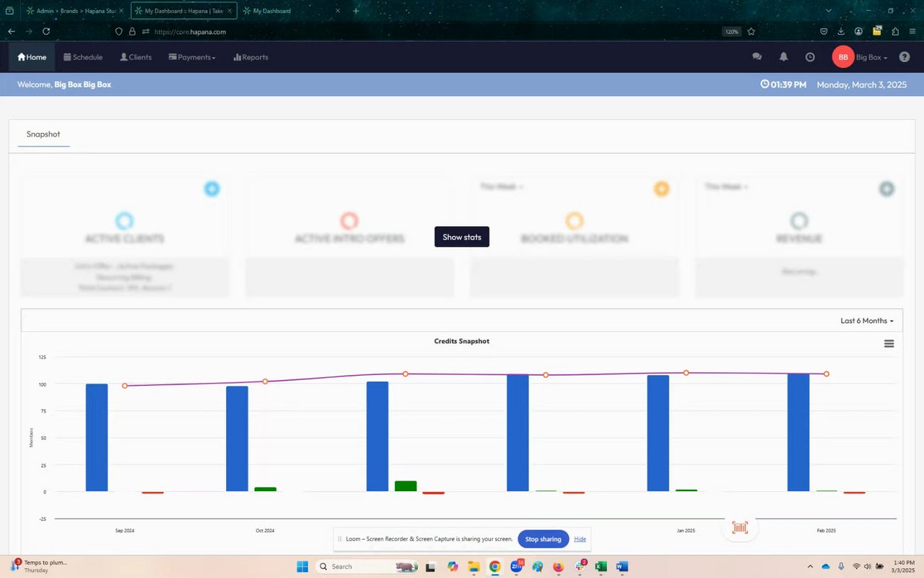The height and width of the screenshot is (578, 924).
Task: Select the Snapshot tab
Action: (x=43, y=134)
